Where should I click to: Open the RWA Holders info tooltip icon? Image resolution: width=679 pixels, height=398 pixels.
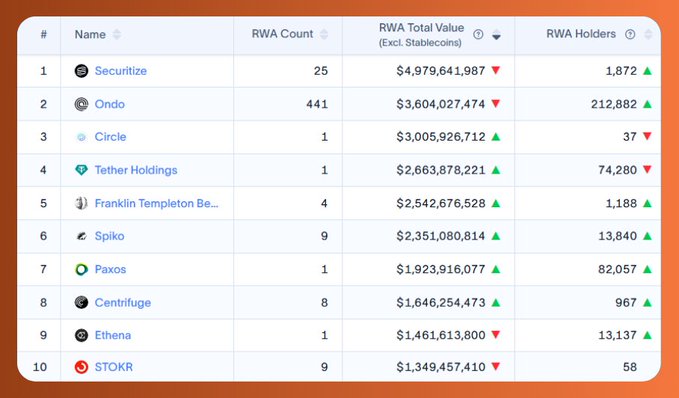(x=630, y=34)
